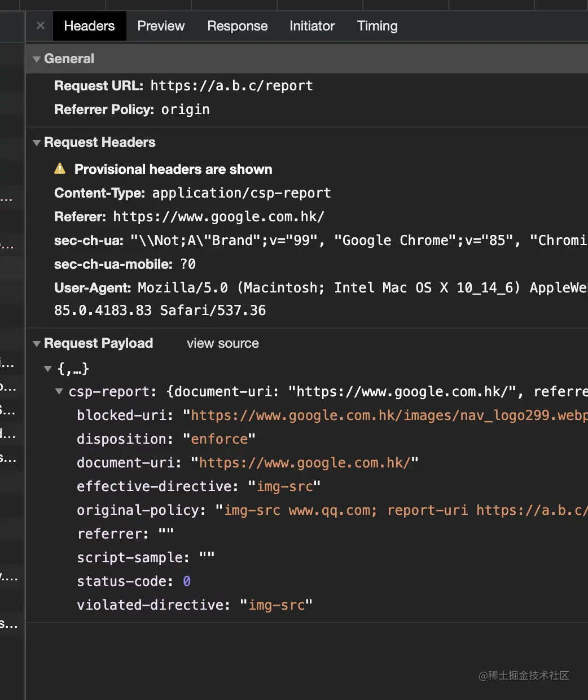Select the original-policy payload row
The image size is (588, 700).
pos(332,510)
